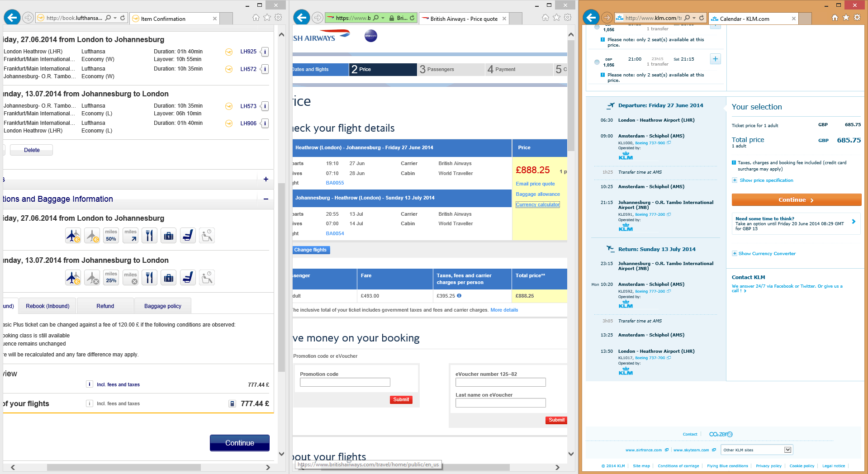Switch to the Refund tab
This screenshot has height=474, width=868.
click(105, 306)
